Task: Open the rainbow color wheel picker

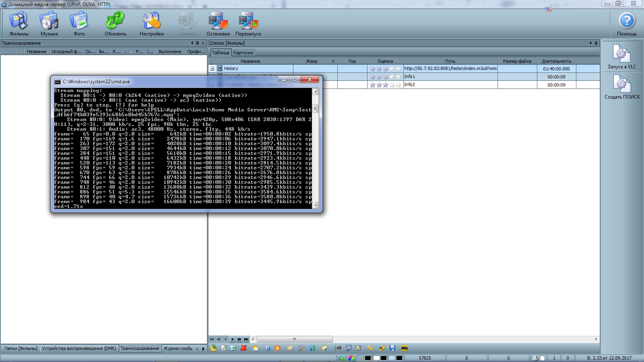Action: click(x=351, y=358)
